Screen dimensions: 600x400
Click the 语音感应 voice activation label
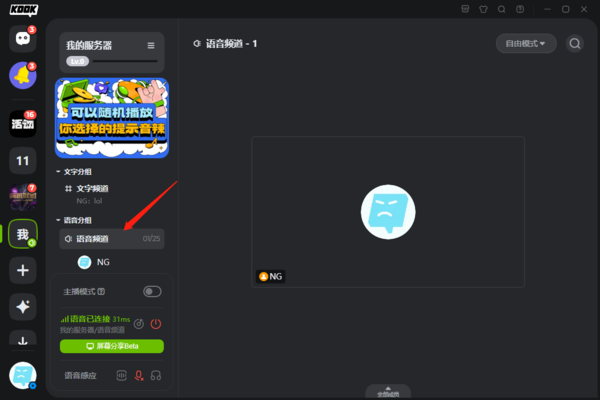click(80, 376)
